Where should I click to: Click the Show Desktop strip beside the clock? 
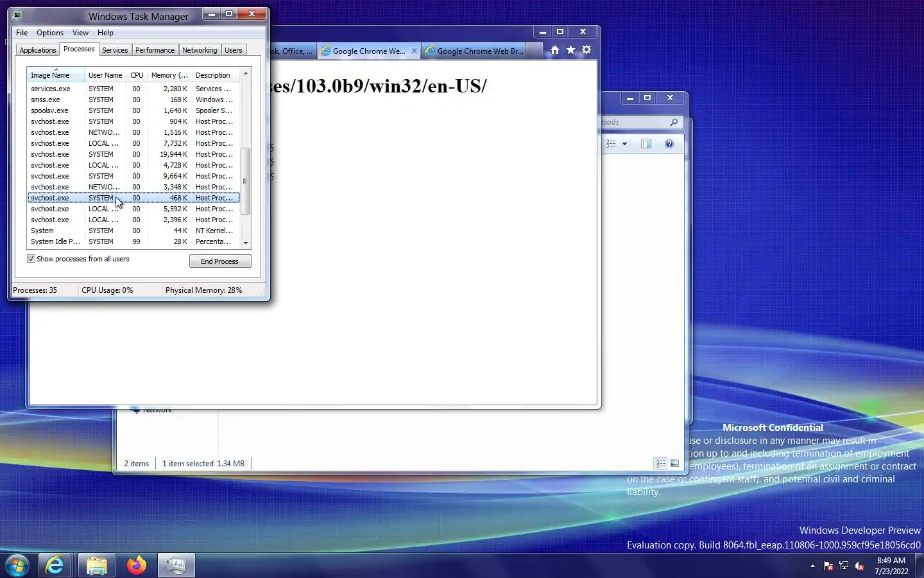(920, 565)
